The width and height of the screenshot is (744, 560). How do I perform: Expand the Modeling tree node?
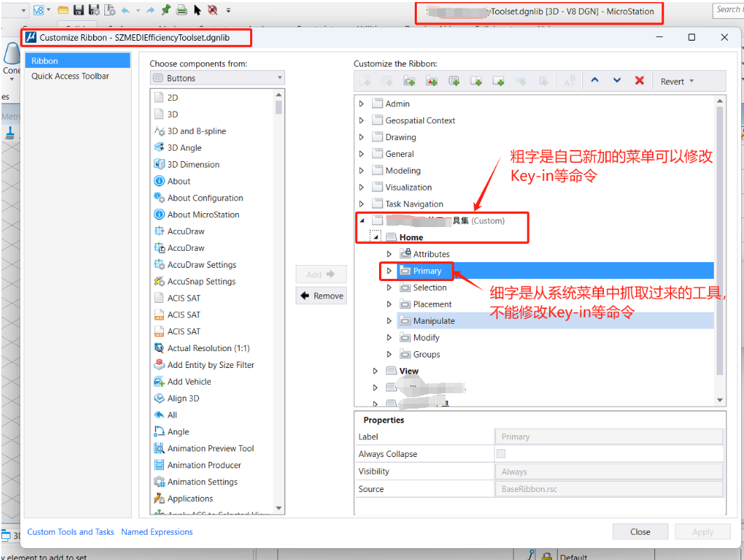[361, 170]
